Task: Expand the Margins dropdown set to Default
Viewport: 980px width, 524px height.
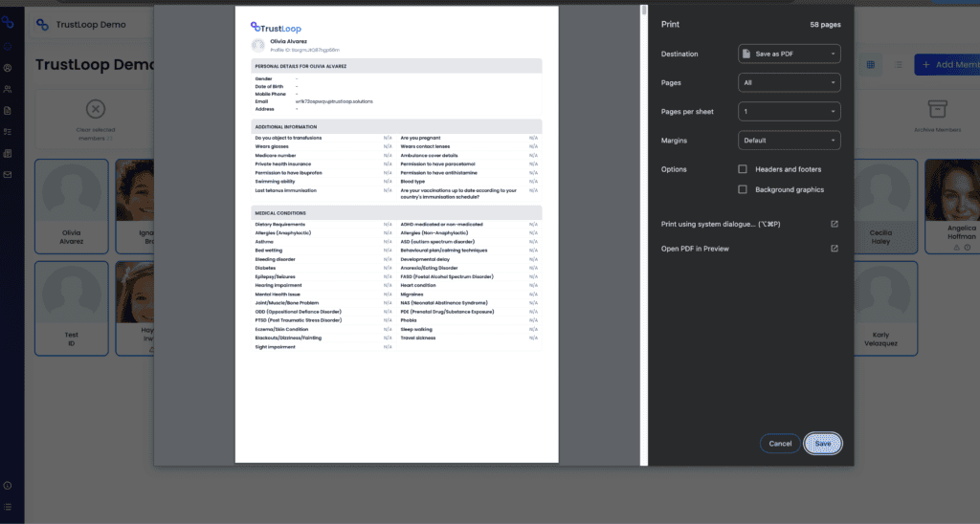Action: tap(789, 141)
